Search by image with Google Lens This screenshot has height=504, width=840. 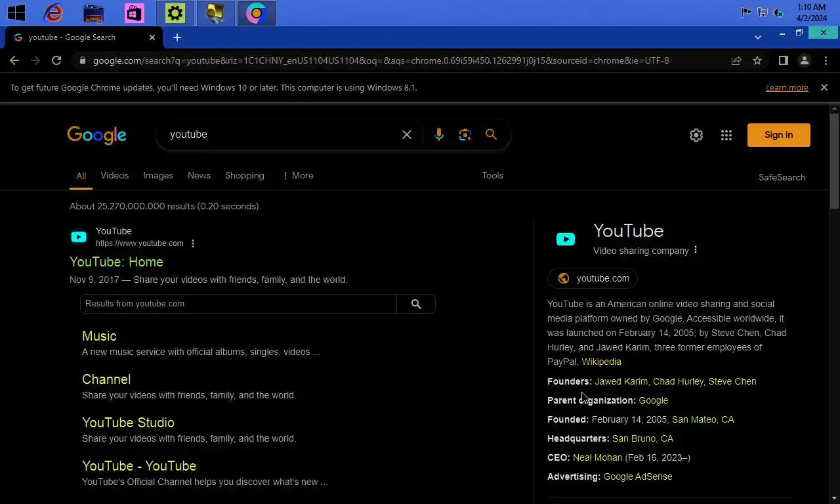click(x=465, y=135)
